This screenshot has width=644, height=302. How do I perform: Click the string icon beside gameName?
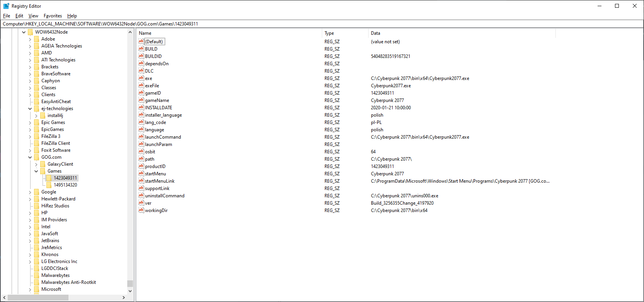coord(141,100)
